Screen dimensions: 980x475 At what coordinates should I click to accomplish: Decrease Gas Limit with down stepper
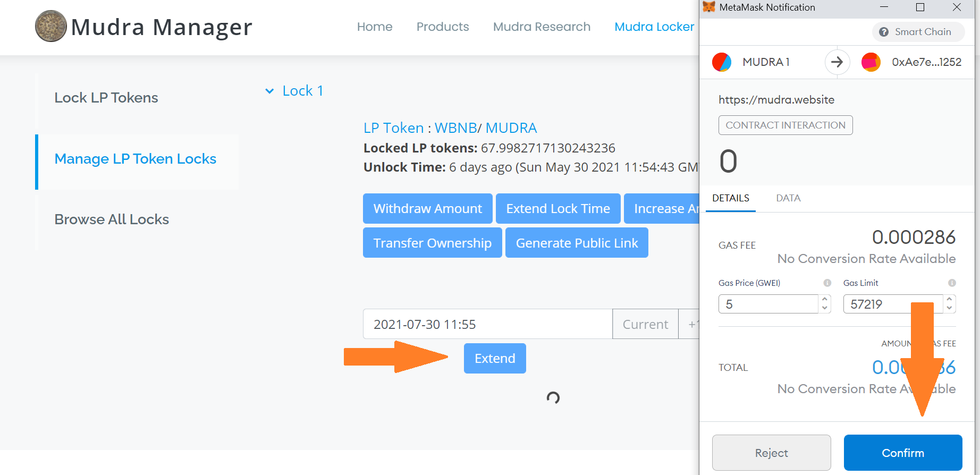tap(950, 308)
